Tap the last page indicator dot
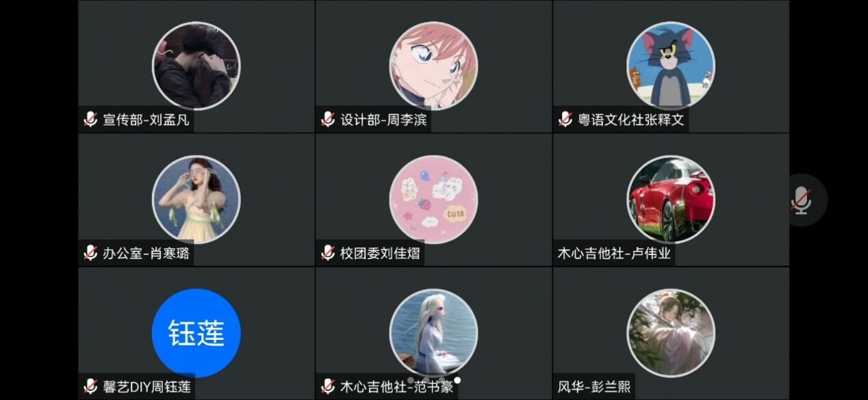This screenshot has height=400, width=868. [x=457, y=380]
